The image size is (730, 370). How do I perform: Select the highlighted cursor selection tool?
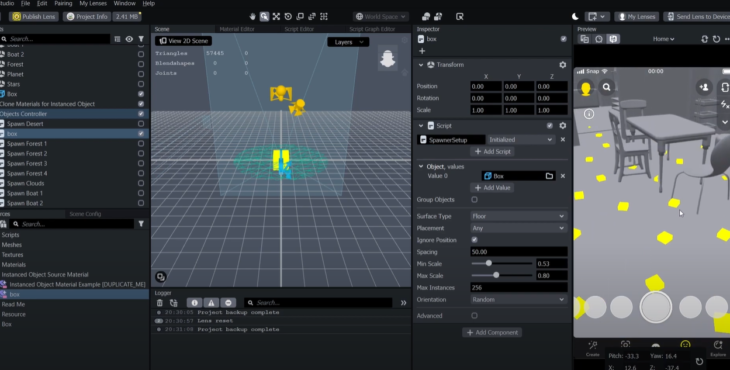click(x=264, y=16)
